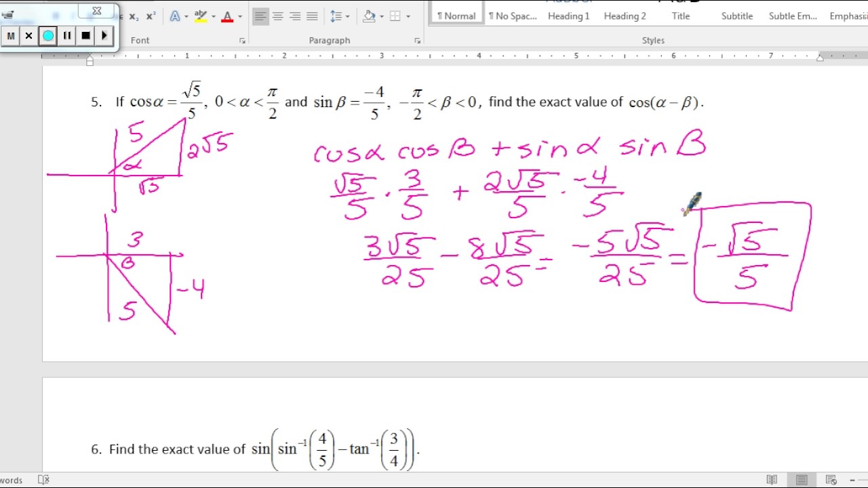Apply yellow text highlight color
868x488 pixels.
click(x=201, y=16)
